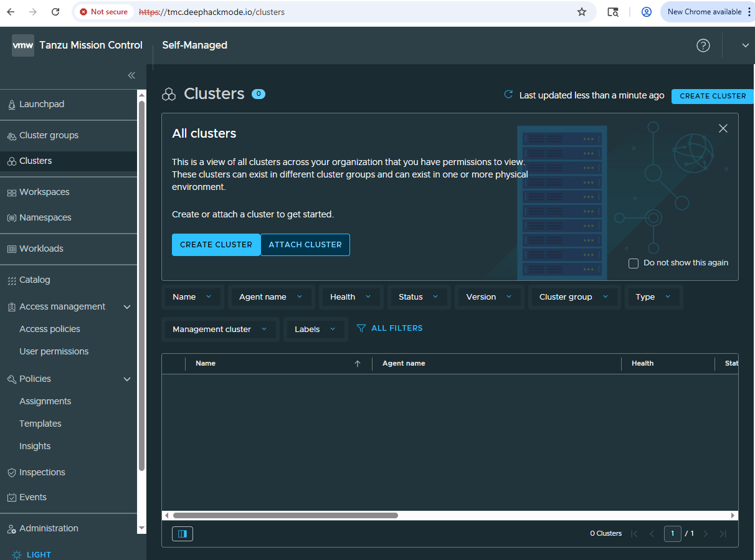The width and height of the screenshot is (755, 560).
Task: Open Policy Templates in sidebar
Action: [40, 424]
